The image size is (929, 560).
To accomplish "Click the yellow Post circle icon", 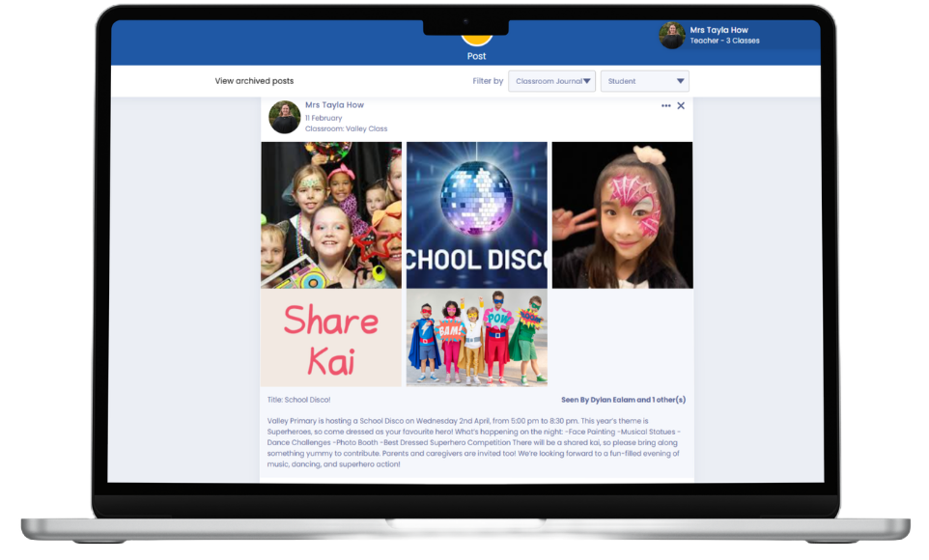I will (476, 39).
